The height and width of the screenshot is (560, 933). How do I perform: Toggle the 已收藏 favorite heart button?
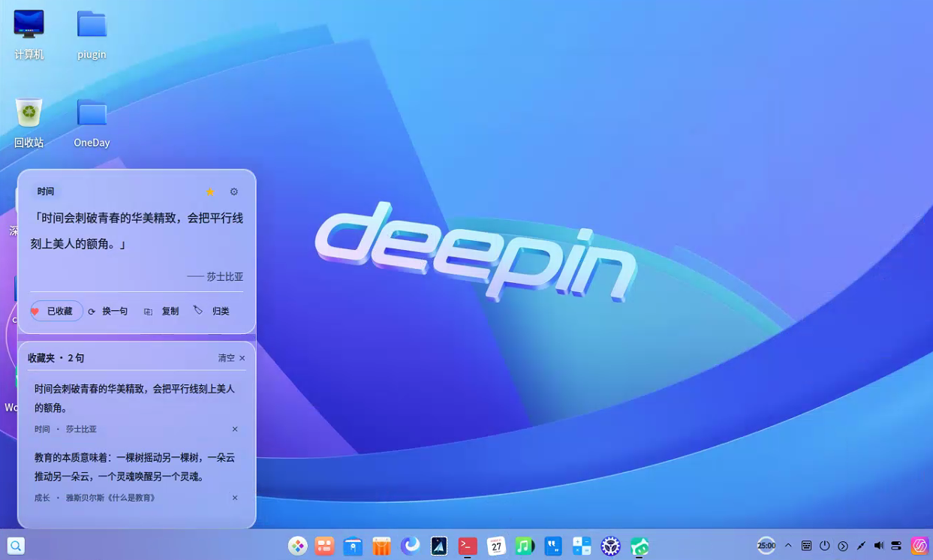56,311
